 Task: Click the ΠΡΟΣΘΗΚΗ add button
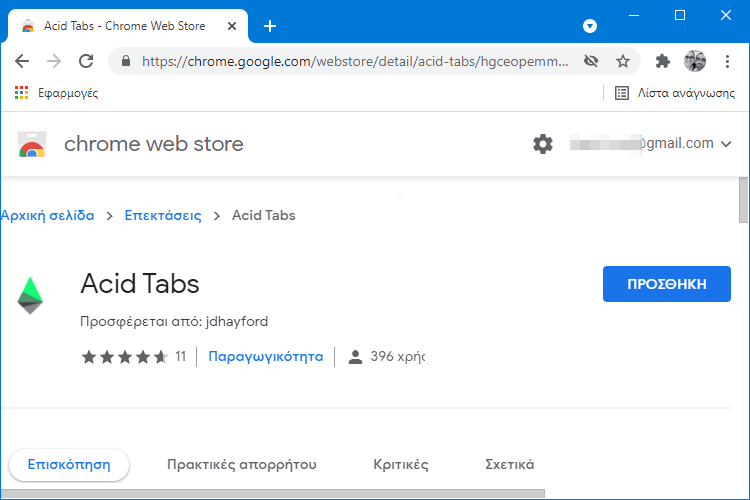coord(667,284)
